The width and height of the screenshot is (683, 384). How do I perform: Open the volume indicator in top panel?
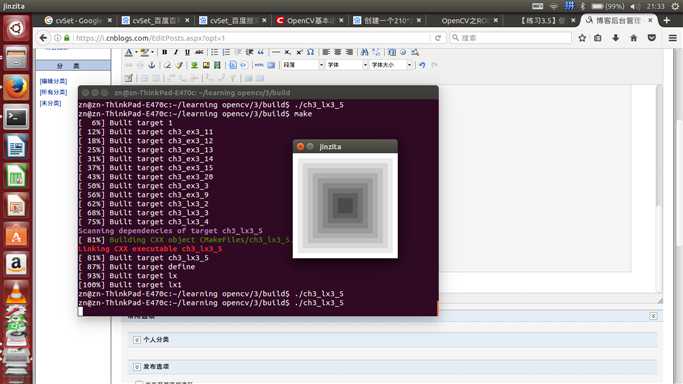click(634, 6)
